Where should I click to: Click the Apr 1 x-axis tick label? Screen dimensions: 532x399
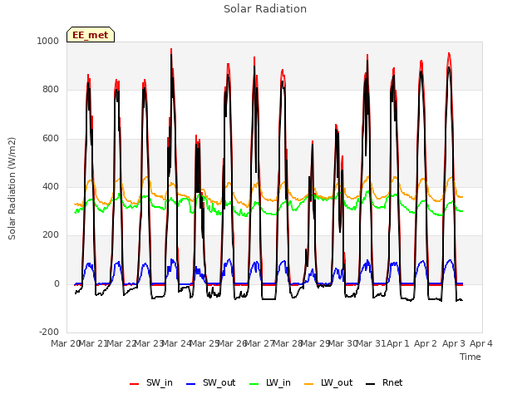tap(398, 343)
